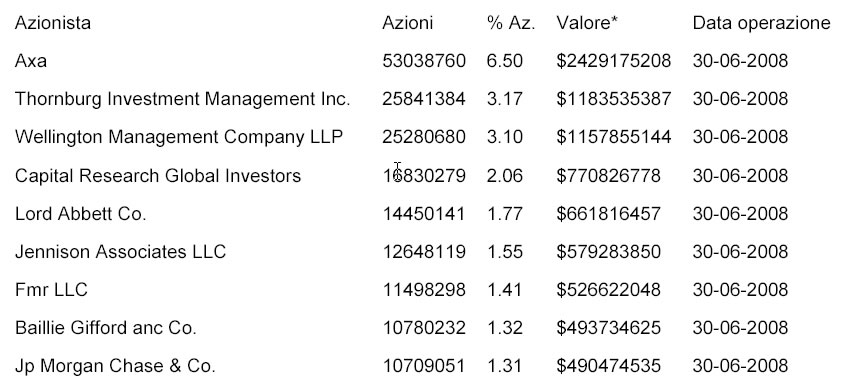
Task: Click Jp Morgan Chase & Co. name
Action: tap(115, 366)
